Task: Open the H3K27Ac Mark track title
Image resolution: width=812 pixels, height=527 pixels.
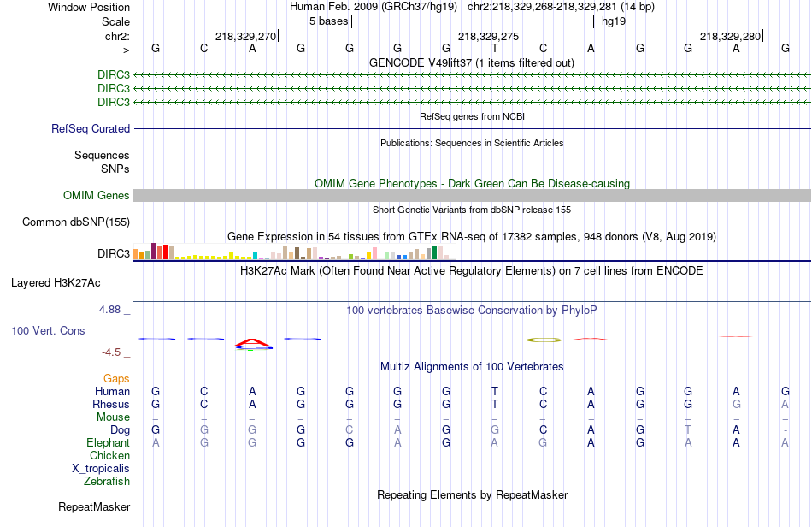Action: (471, 270)
